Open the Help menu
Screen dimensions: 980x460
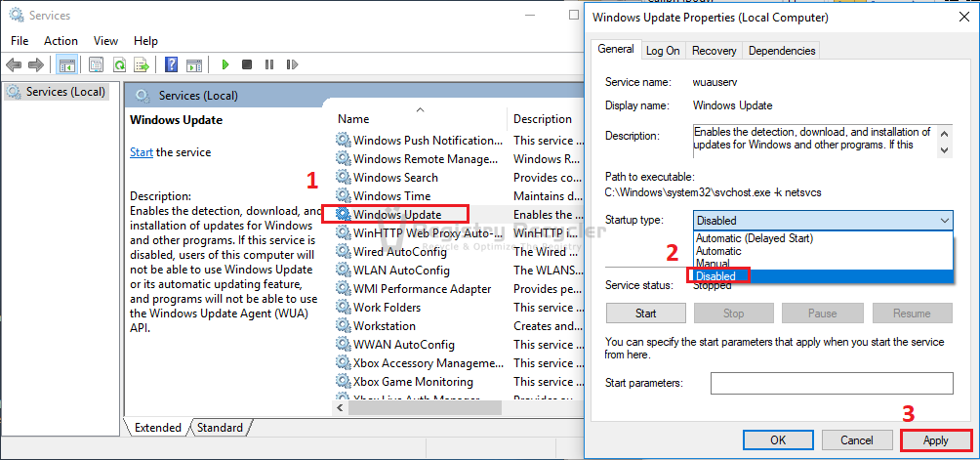click(145, 41)
